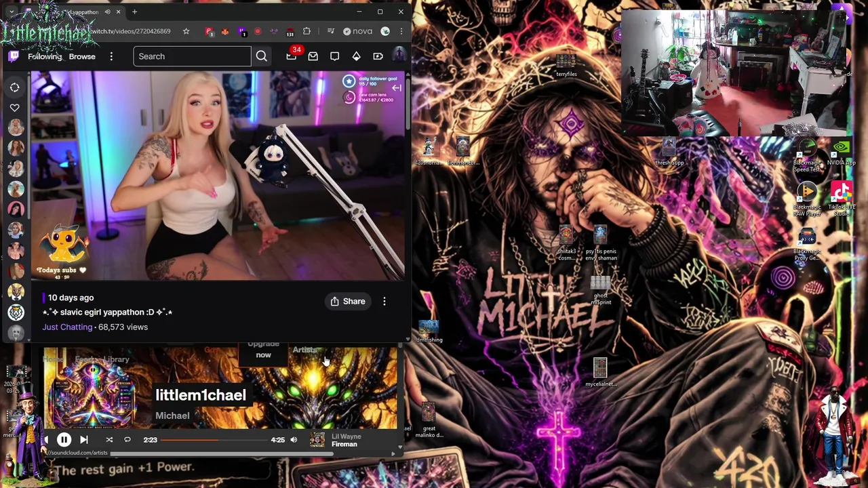The height and width of the screenshot is (488, 868).
Task: Click the Share button under the video
Action: pyautogui.click(x=348, y=302)
